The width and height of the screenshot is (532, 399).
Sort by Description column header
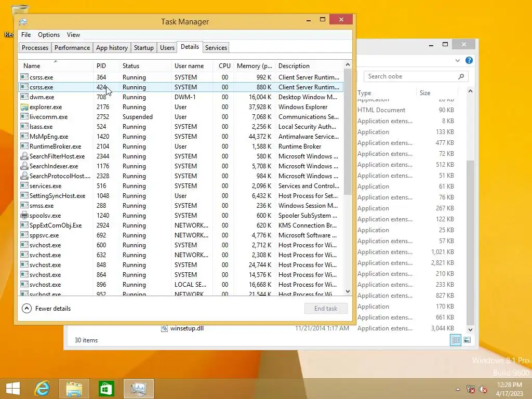(309, 66)
